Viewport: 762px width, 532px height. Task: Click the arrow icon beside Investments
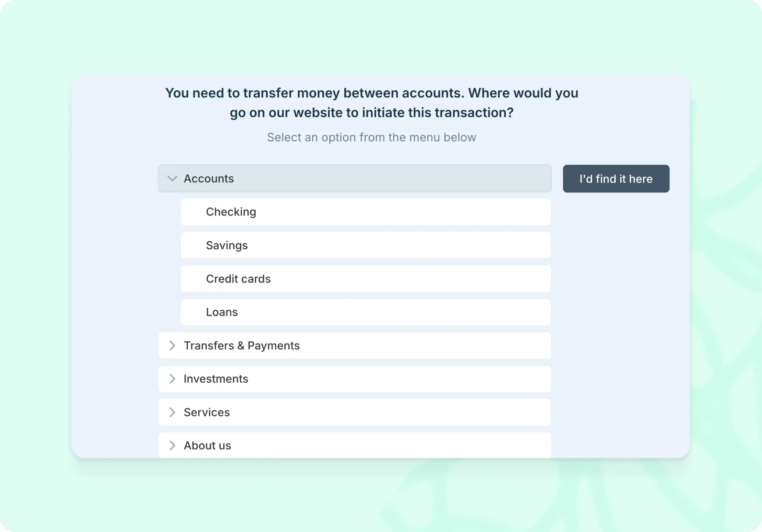[x=172, y=379]
